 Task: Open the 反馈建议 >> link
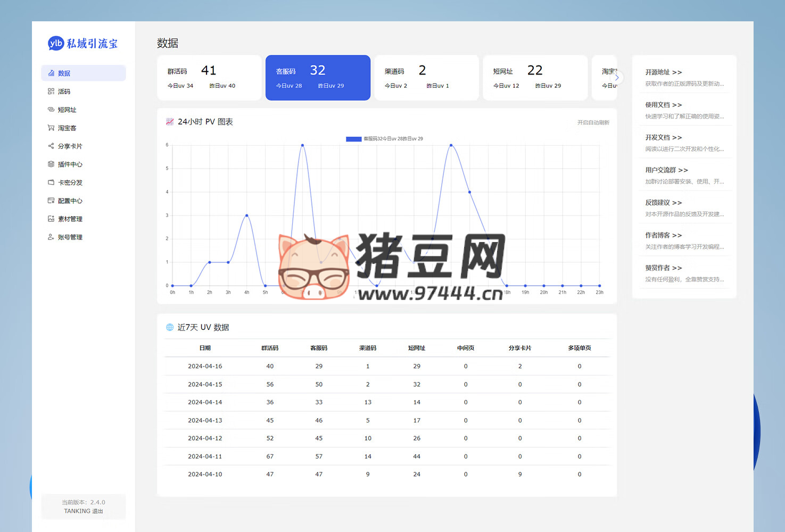[x=663, y=203]
